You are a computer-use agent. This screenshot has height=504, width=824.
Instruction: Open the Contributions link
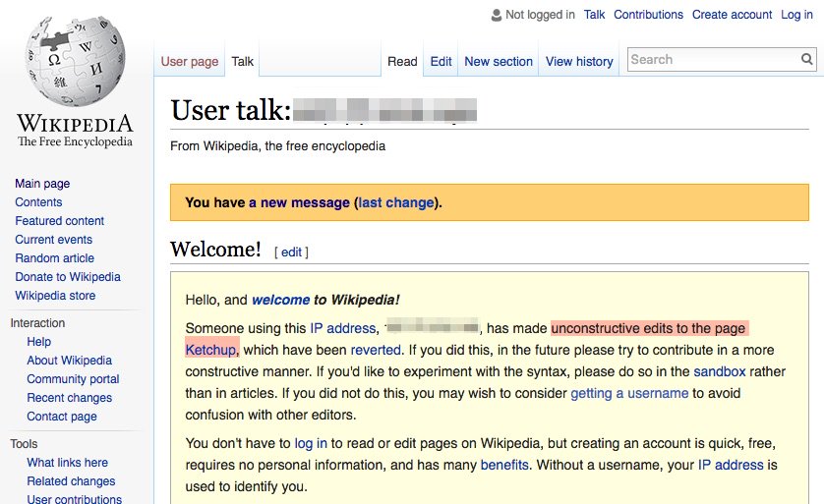pyautogui.click(x=648, y=15)
